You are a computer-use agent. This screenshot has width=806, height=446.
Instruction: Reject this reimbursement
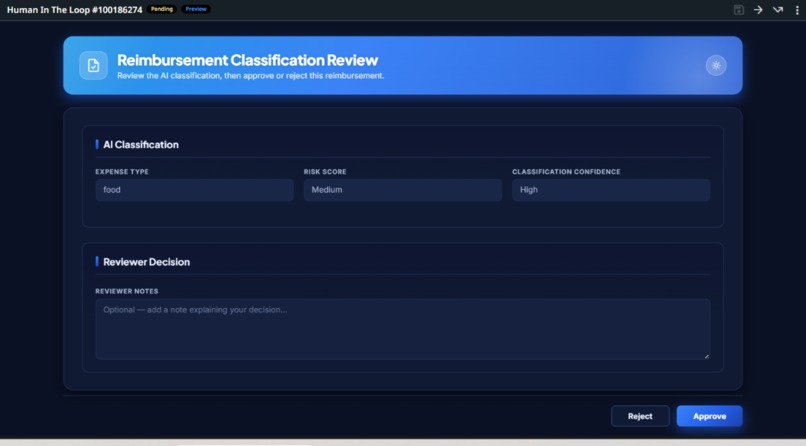[x=640, y=416]
